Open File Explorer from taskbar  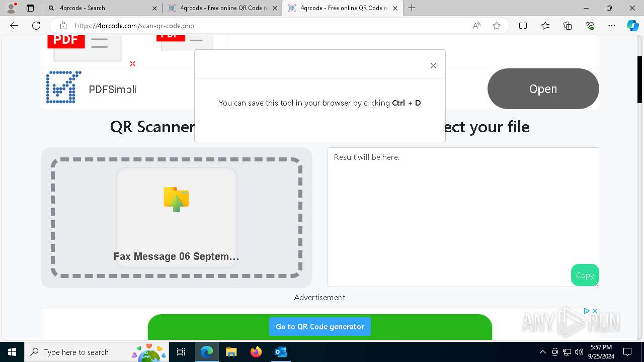coord(231,352)
